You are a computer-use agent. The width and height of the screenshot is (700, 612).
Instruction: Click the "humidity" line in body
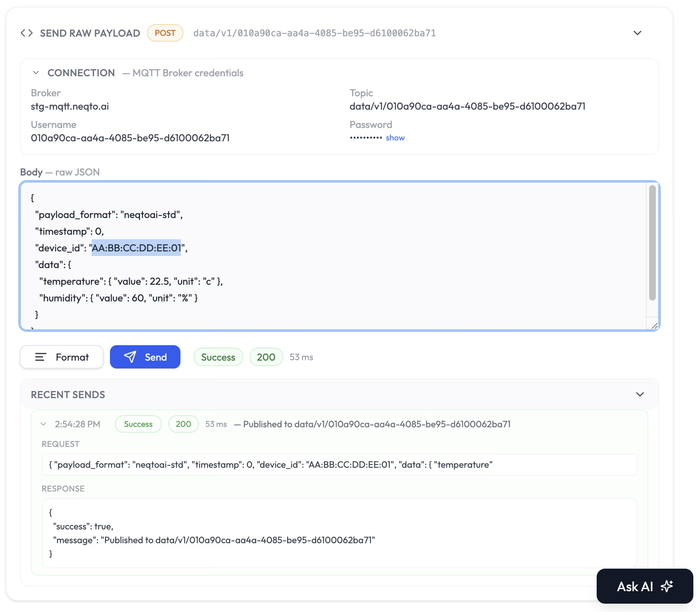(x=118, y=298)
